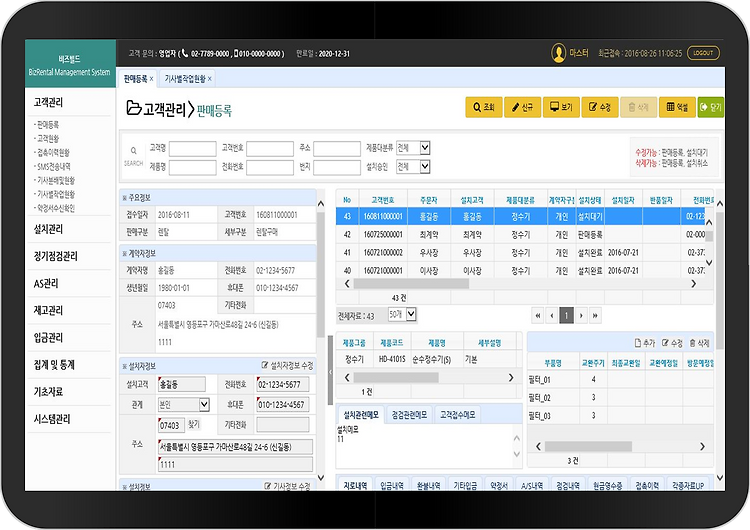This screenshot has width=750, height=530.
Task: Open the 입금내역 bottom tab
Action: pyautogui.click(x=392, y=485)
